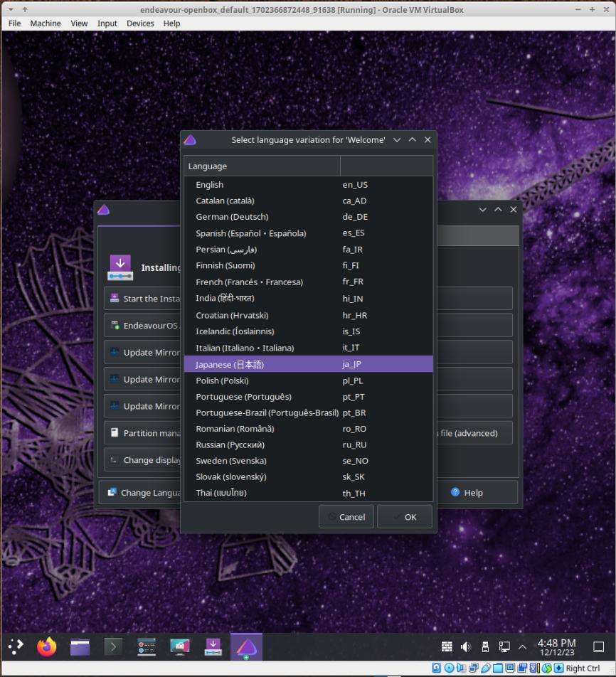This screenshot has width=616, height=677.
Task: Click the removable devices tray icon
Action: [485, 647]
